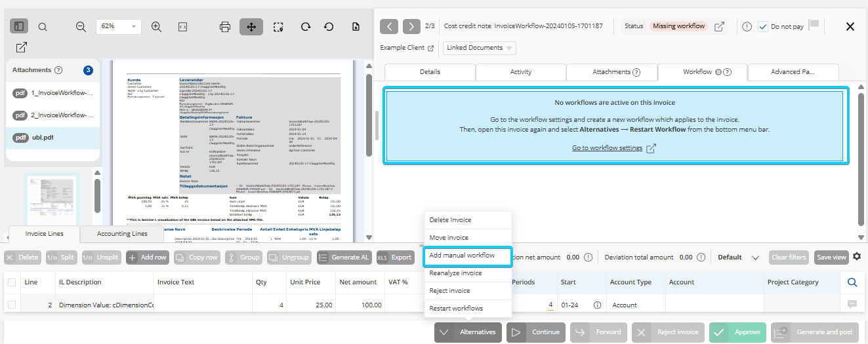Open the 62% zoom level dropdown
868x344 pixels.
click(118, 27)
